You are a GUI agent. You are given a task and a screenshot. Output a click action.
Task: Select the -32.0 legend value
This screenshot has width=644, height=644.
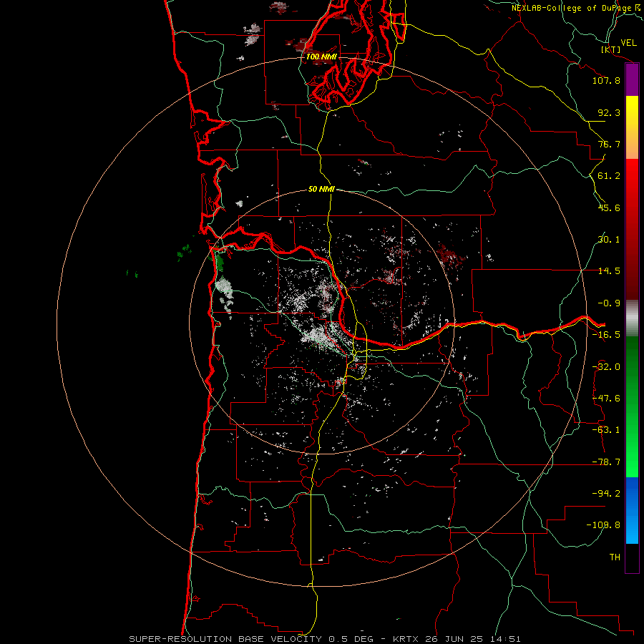(x=606, y=367)
